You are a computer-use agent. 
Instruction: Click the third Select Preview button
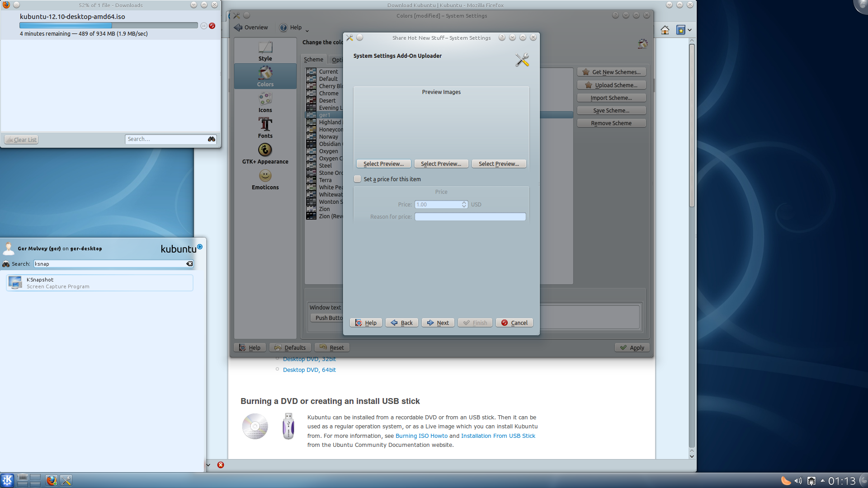pos(499,164)
